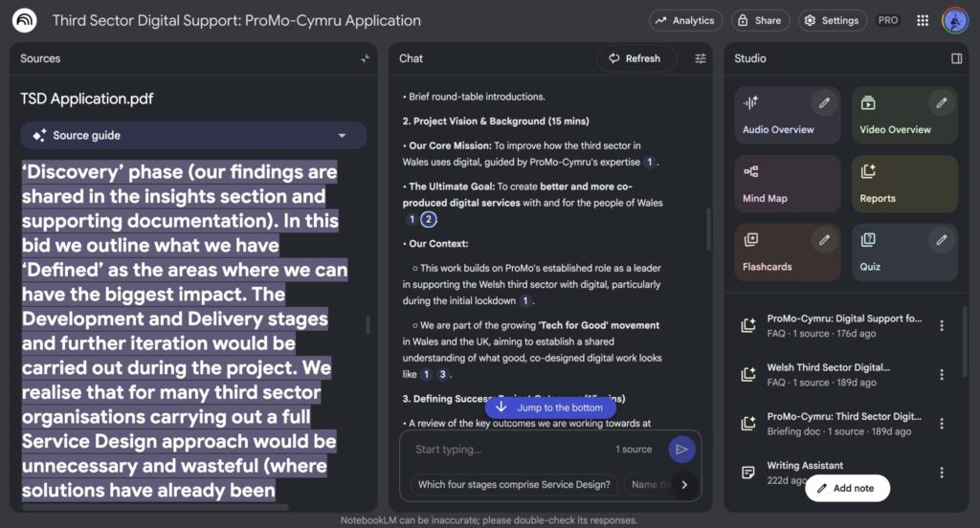Viewport: 980px width, 528px height.
Task: Open options menu for Welsh Third Sector note
Action: [x=942, y=374]
